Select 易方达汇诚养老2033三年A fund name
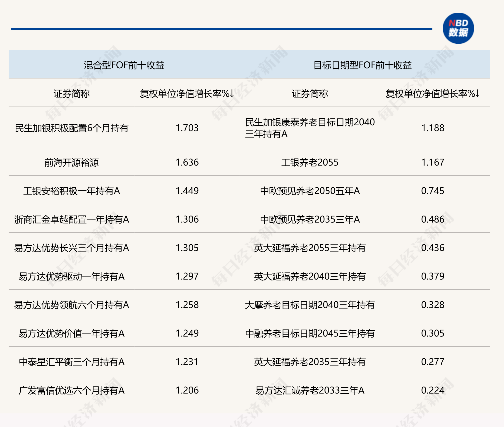Viewport: 504px width, 427px height. pyautogui.click(x=310, y=391)
